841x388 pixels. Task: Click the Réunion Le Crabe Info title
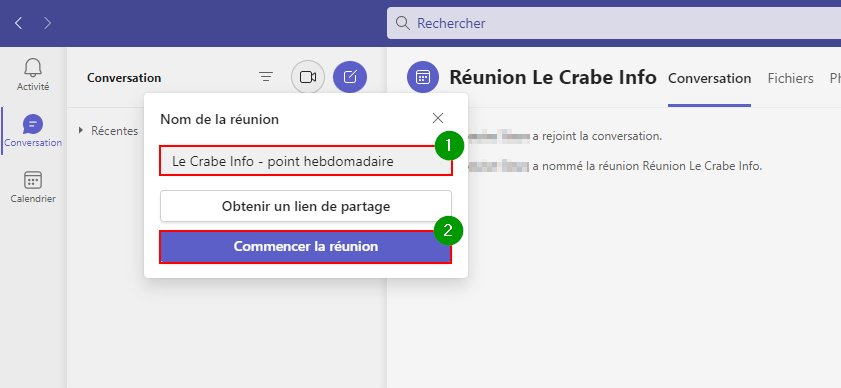(552, 77)
